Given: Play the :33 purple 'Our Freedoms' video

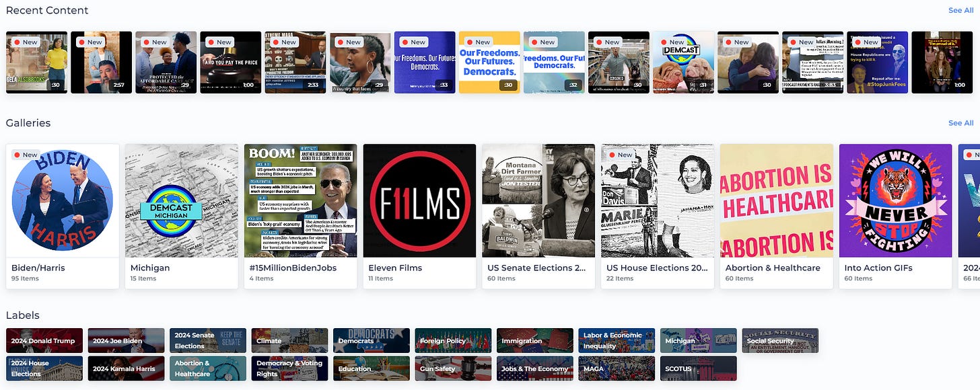Looking at the screenshot, I should tap(424, 63).
